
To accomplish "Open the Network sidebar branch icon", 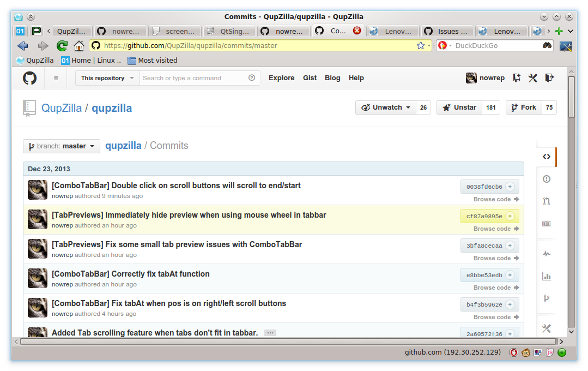I will tap(547, 298).
